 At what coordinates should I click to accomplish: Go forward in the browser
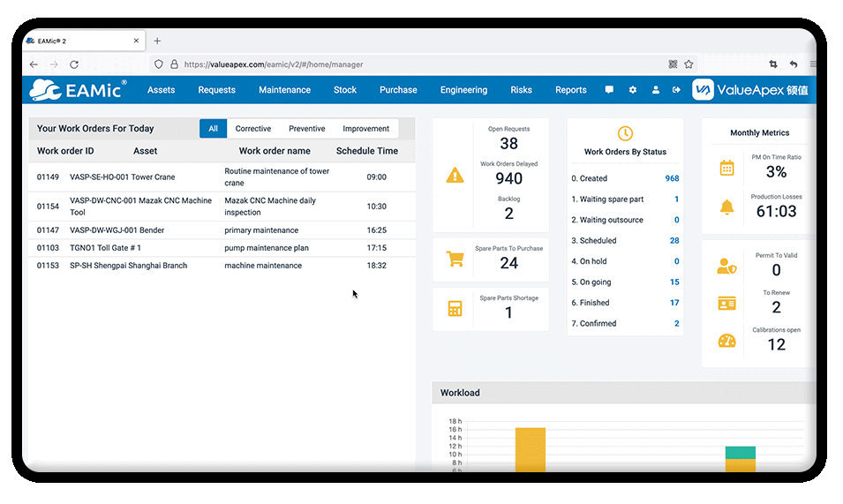pos(54,64)
